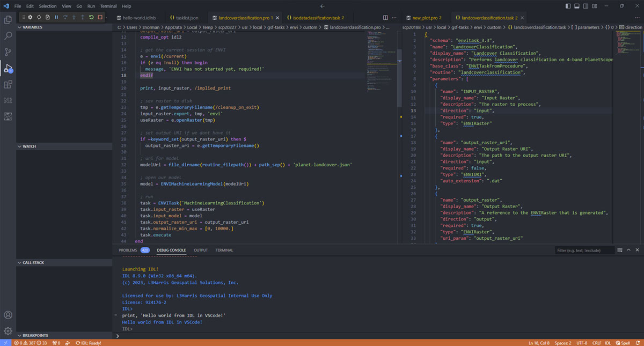Open Source Control in the activity bar

pyautogui.click(x=8, y=52)
